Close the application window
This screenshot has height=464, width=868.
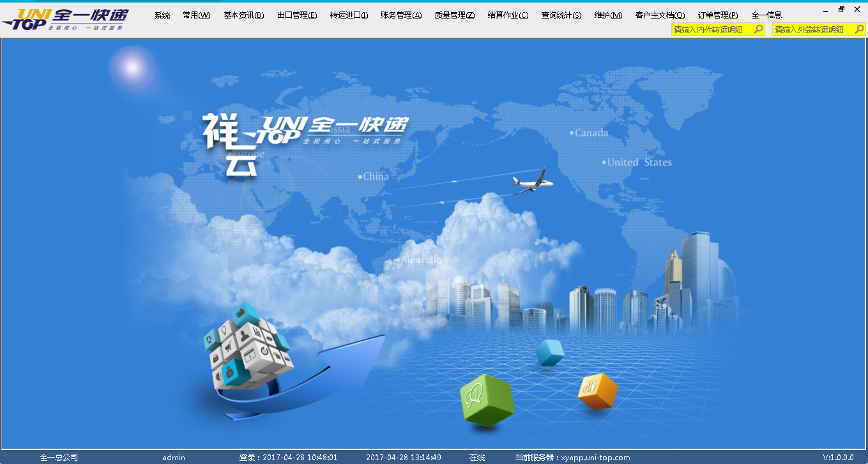(x=857, y=10)
